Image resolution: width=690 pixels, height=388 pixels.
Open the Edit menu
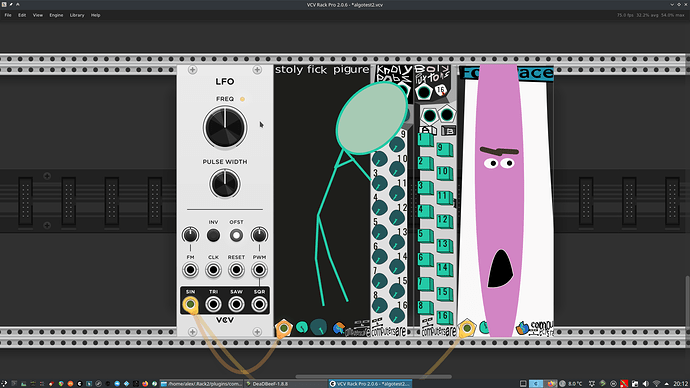click(x=22, y=15)
